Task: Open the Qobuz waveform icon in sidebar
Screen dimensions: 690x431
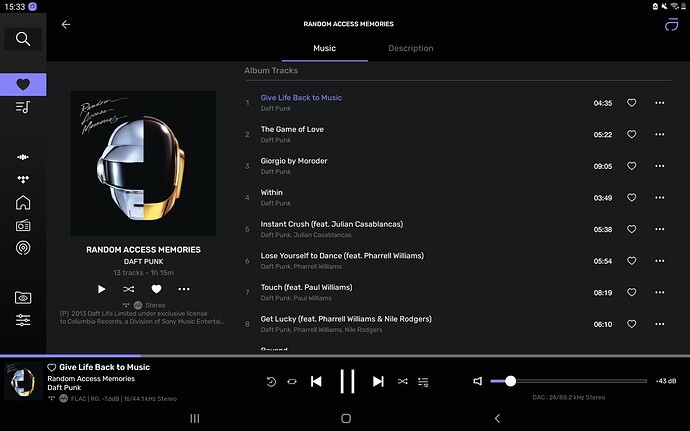Action: coord(23,157)
